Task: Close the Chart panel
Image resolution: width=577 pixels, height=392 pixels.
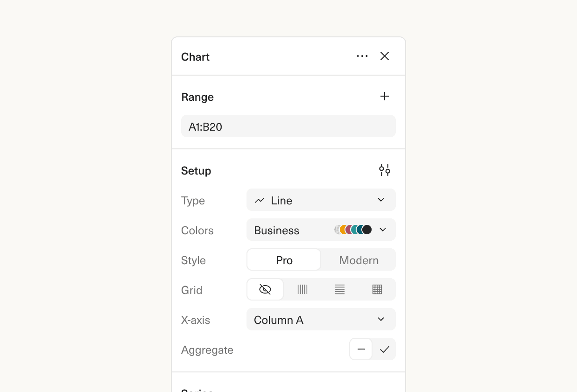Action: click(x=384, y=56)
